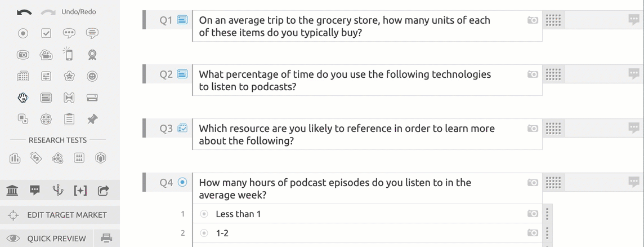Image resolution: width=644 pixels, height=247 pixels.
Task: Click the printer icon button
Action: 107,238
